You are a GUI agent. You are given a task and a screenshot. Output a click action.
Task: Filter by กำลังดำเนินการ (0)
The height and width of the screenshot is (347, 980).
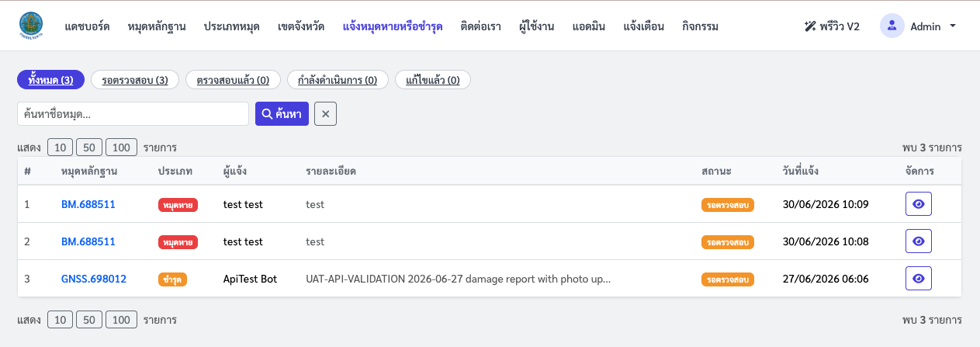338,80
